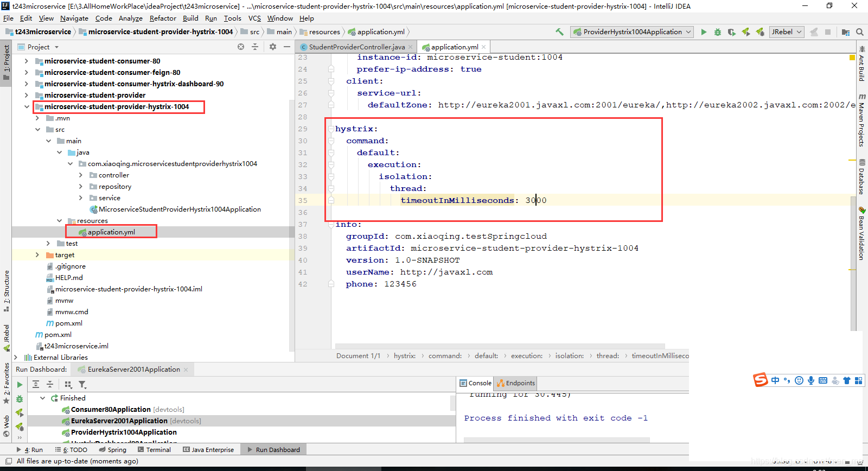This screenshot has height=471, width=868.
Task: Close EurekaServer2001Application dashboard tab
Action: click(186, 370)
